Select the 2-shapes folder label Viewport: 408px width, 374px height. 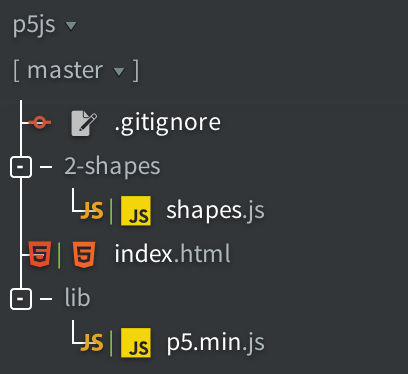pos(112,166)
